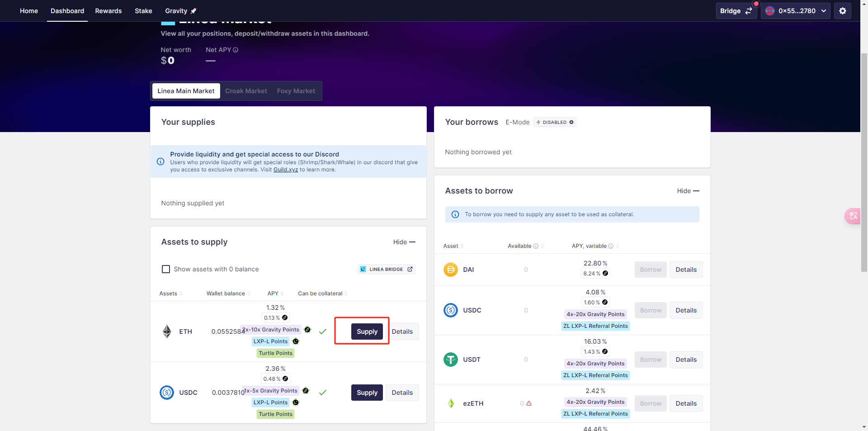
Task: Sort supply list by Assets column
Action: tap(171, 294)
